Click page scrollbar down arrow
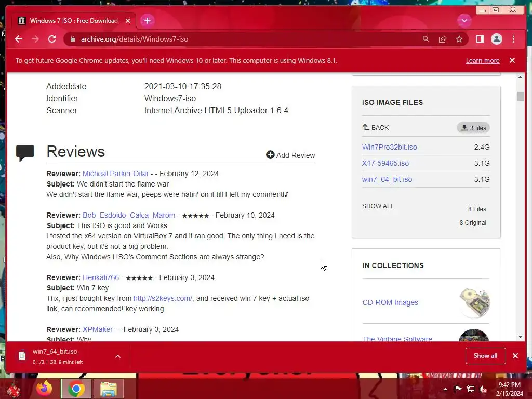 tap(520, 337)
